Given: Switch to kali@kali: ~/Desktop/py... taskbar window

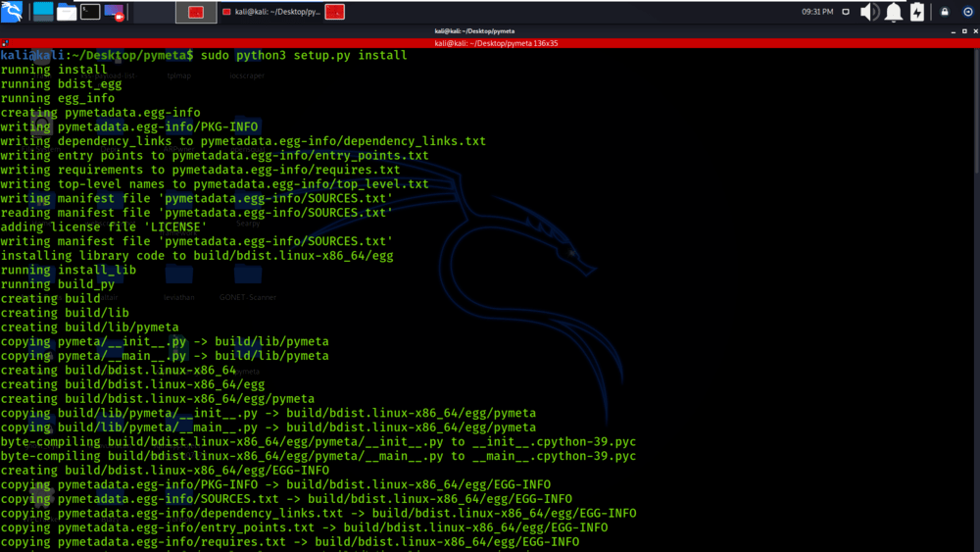Looking at the screenshot, I should [x=270, y=12].
